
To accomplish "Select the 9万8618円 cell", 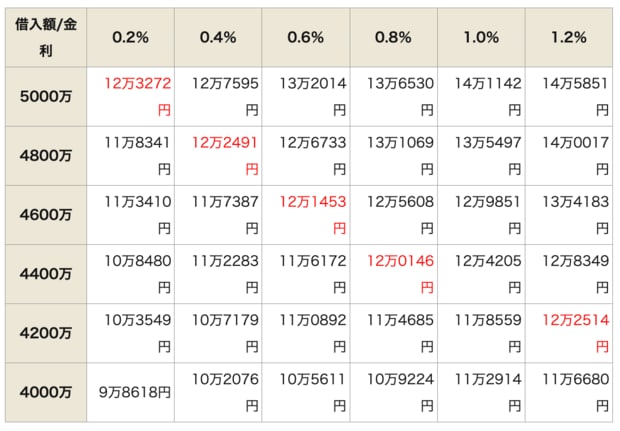I will point(130,392).
